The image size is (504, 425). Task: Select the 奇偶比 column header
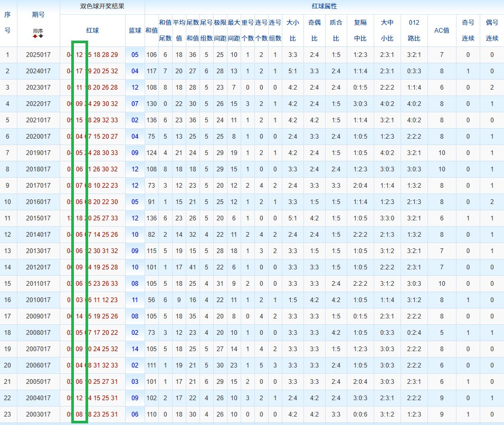point(315,30)
